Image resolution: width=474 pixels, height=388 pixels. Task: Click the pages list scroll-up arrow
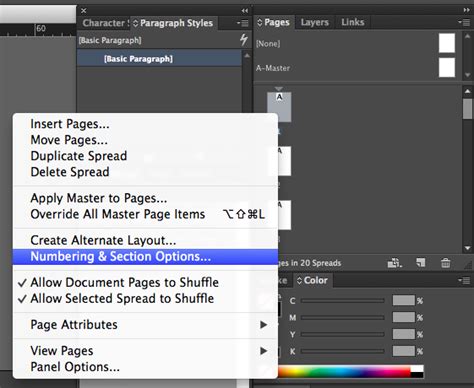point(467,91)
